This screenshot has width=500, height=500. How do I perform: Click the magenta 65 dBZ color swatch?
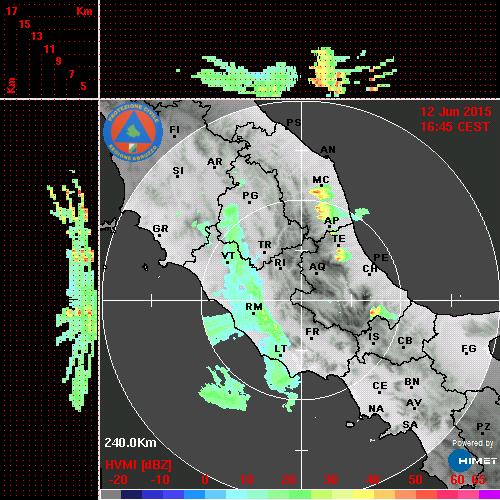(x=489, y=494)
